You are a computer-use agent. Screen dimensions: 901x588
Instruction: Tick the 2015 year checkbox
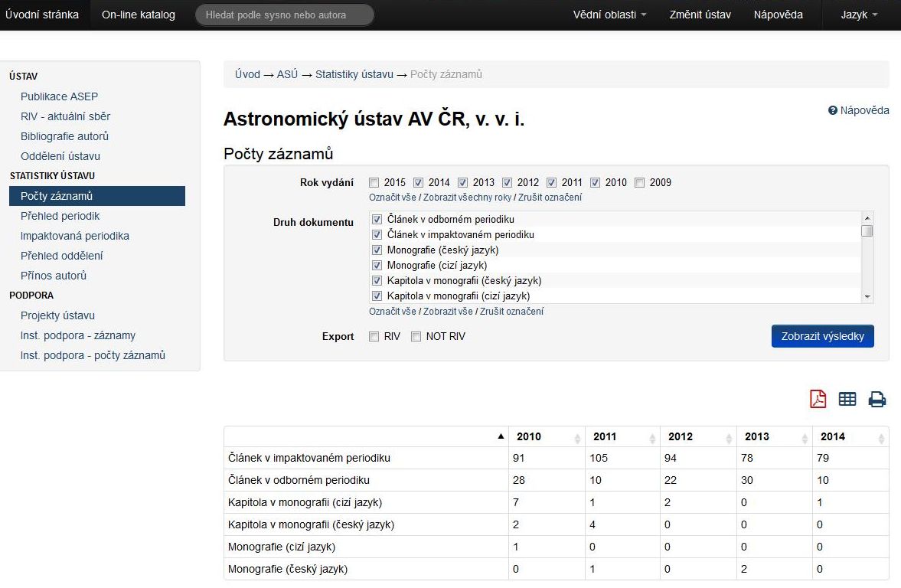pyautogui.click(x=374, y=183)
